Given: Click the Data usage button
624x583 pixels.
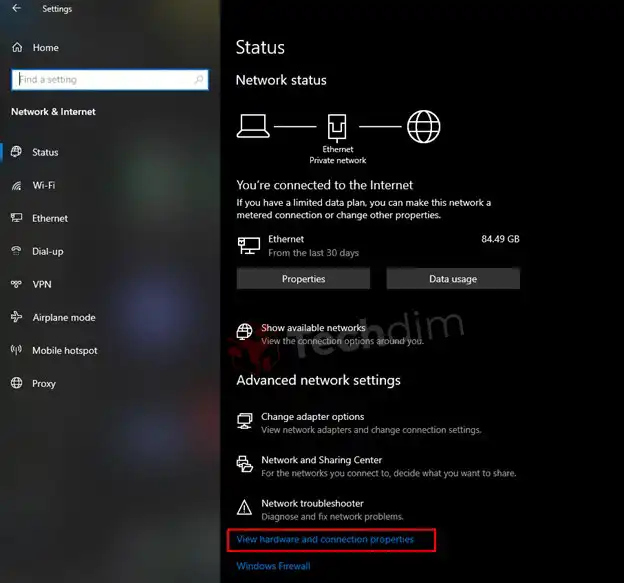Looking at the screenshot, I should tap(453, 279).
